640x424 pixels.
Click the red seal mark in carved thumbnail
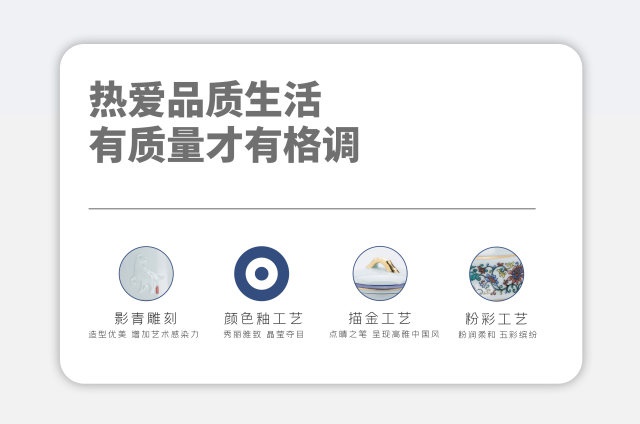click(x=157, y=290)
